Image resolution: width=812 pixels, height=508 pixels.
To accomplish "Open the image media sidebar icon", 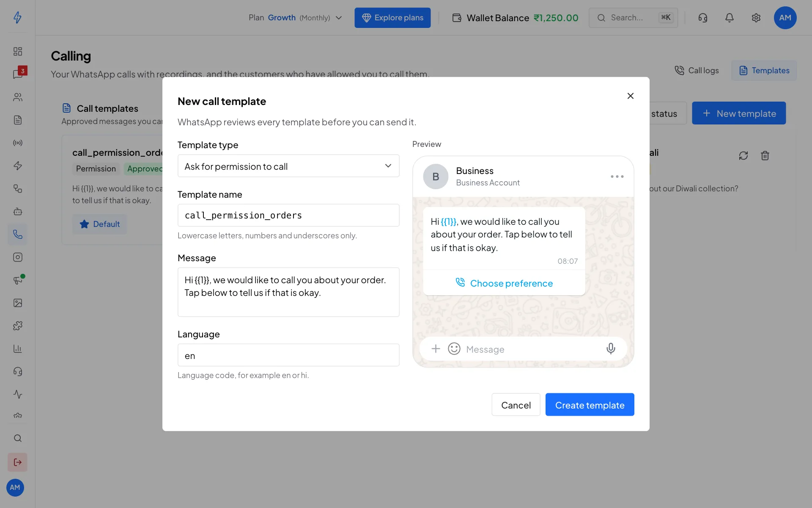I will click(x=18, y=303).
